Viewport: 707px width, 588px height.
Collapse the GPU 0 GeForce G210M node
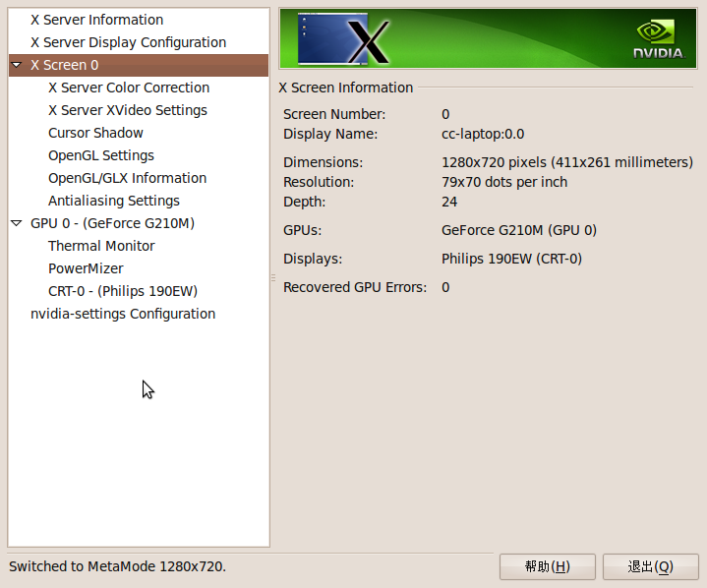click(x=17, y=223)
